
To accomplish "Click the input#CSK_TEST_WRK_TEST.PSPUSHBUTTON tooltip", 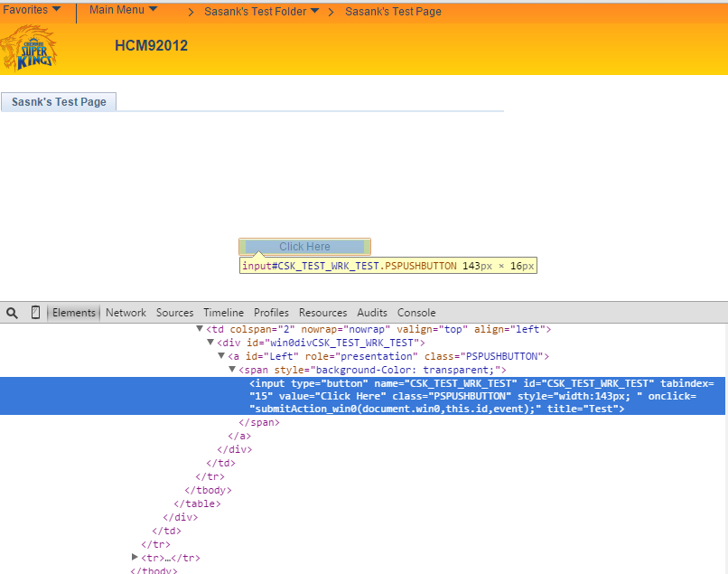I will coord(388,266).
